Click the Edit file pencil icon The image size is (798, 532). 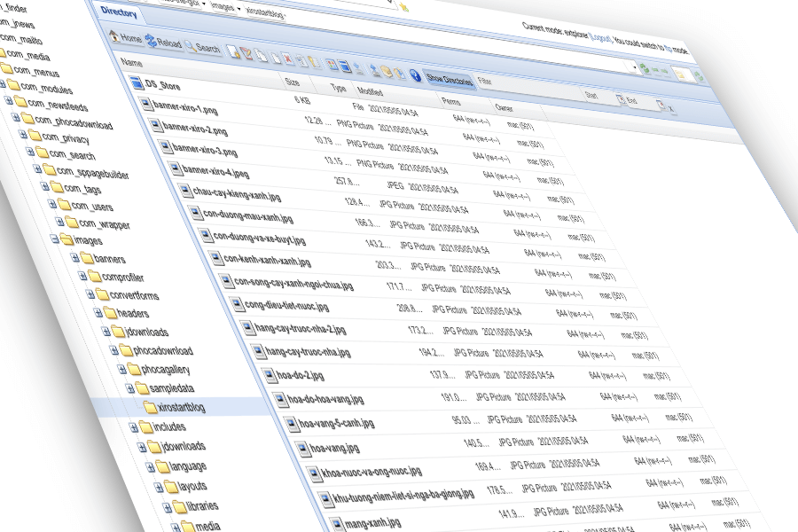click(x=246, y=53)
